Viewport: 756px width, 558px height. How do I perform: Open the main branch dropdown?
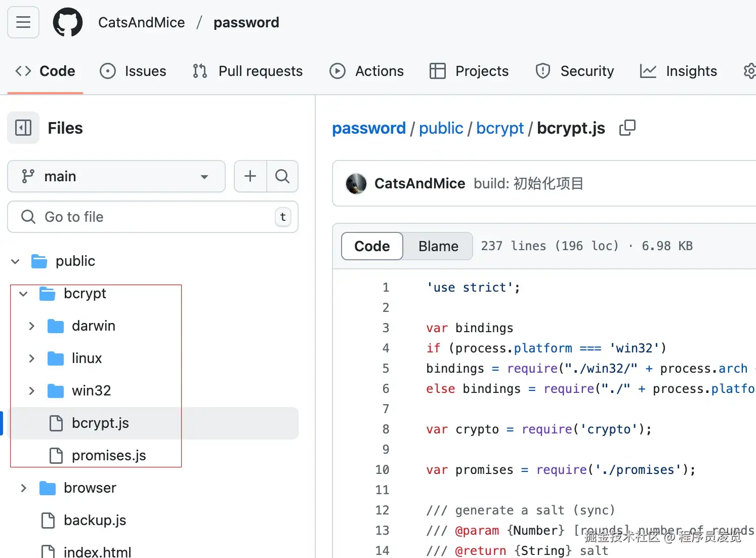[x=116, y=176]
